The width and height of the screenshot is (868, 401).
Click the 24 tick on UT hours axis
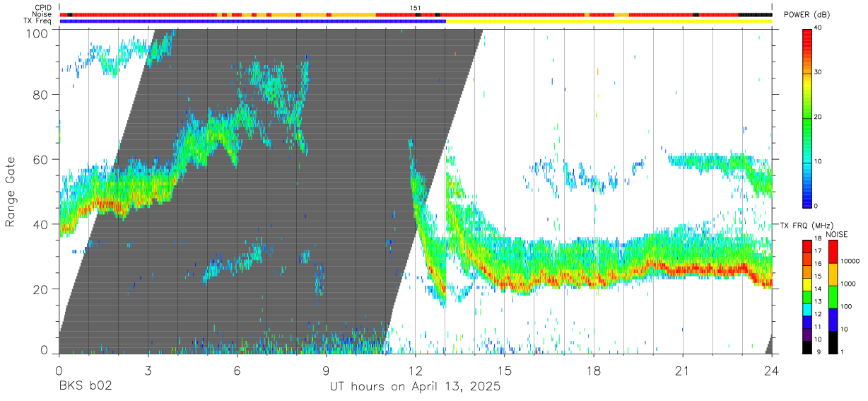(772, 371)
